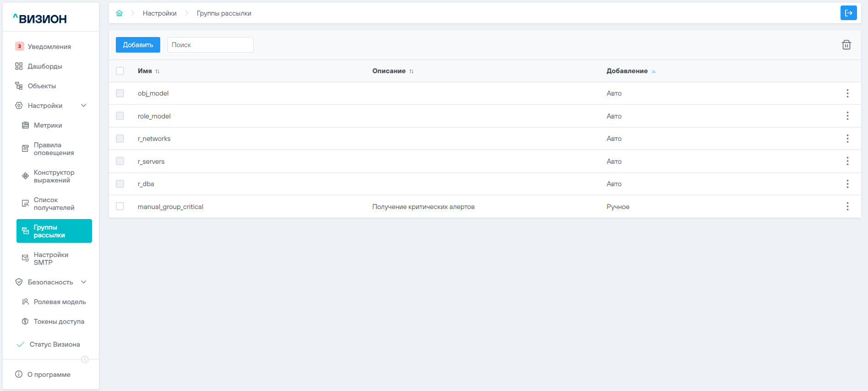Open three-dot menu for manual_group_critical row
The width and height of the screenshot is (868, 391).
pyautogui.click(x=847, y=207)
